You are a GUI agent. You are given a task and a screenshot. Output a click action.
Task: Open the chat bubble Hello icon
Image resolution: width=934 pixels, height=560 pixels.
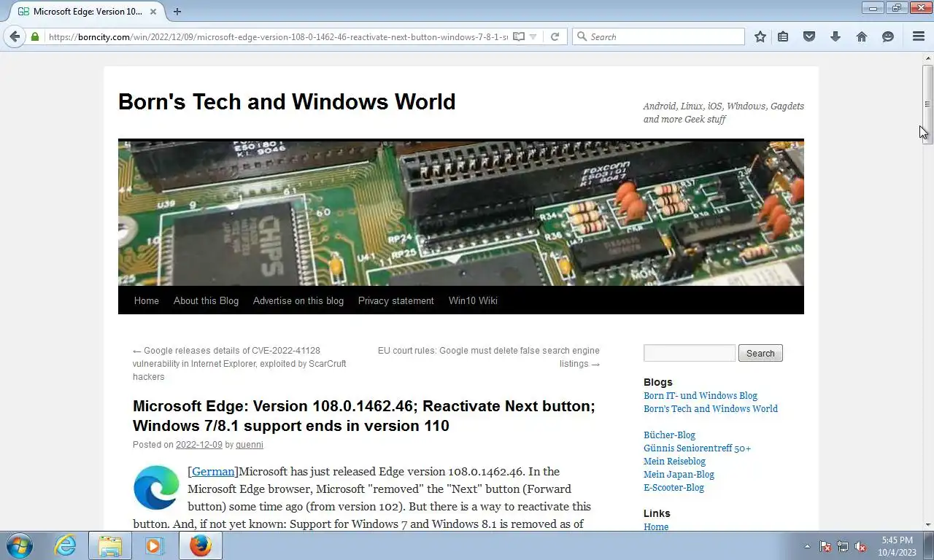tap(888, 36)
